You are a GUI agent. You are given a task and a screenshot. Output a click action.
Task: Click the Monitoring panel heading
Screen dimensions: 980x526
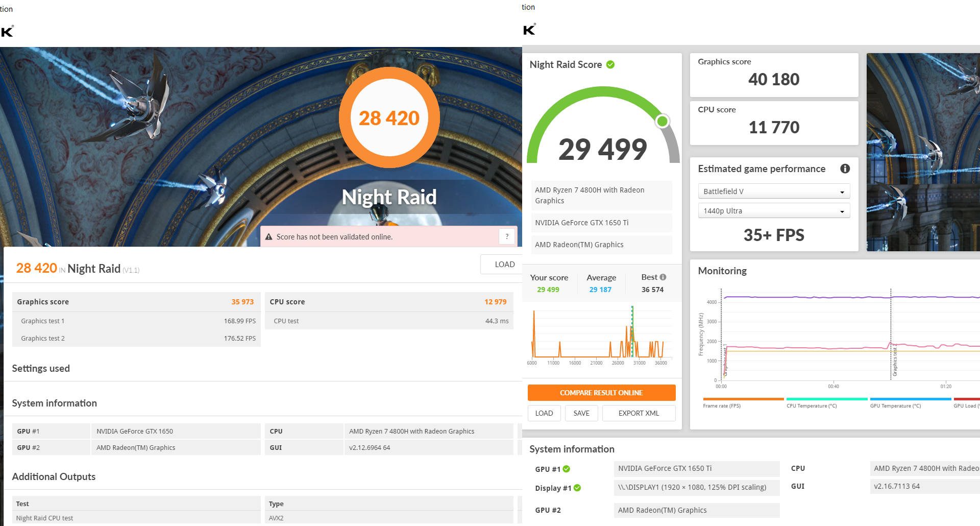[x=722, y=271]
